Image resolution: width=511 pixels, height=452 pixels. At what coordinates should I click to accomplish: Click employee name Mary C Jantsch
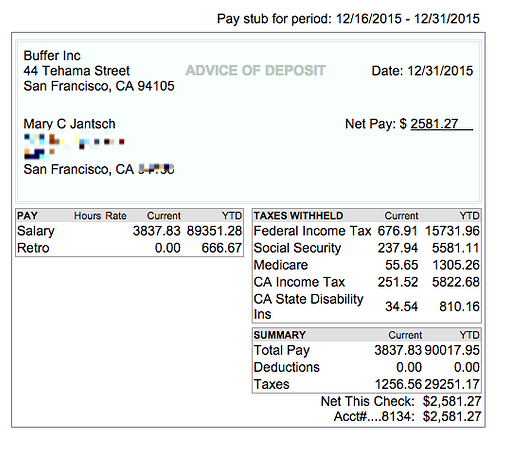point(69,124)
